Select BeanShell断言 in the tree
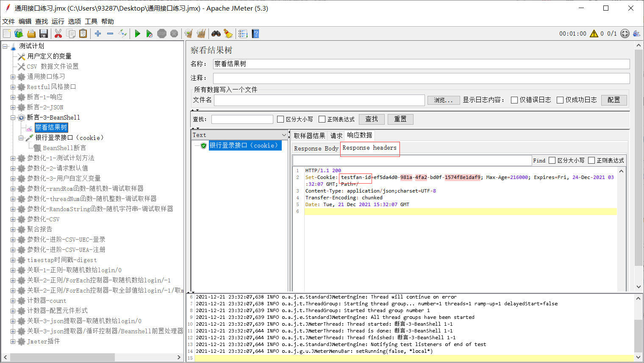This screenshot has height=363, width=644. (64, 148)
